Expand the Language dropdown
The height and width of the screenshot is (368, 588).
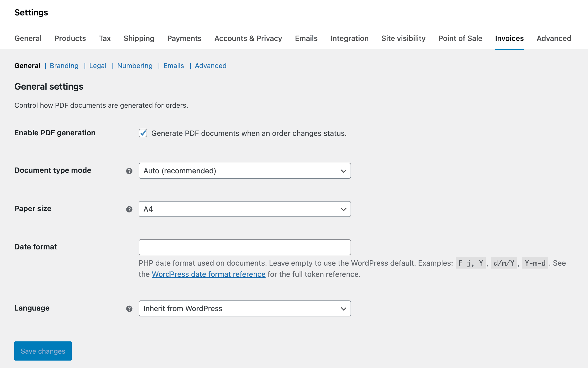coord(245,308)
